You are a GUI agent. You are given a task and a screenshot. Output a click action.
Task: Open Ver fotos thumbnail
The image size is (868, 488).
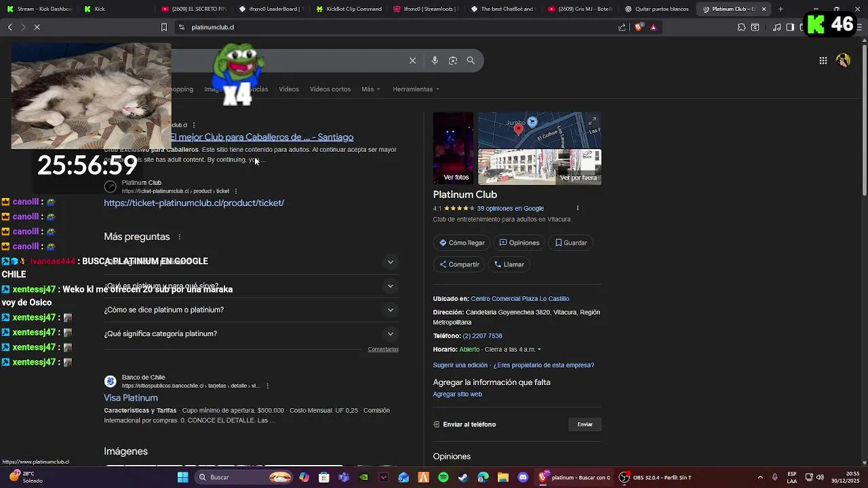pos(454,148)
